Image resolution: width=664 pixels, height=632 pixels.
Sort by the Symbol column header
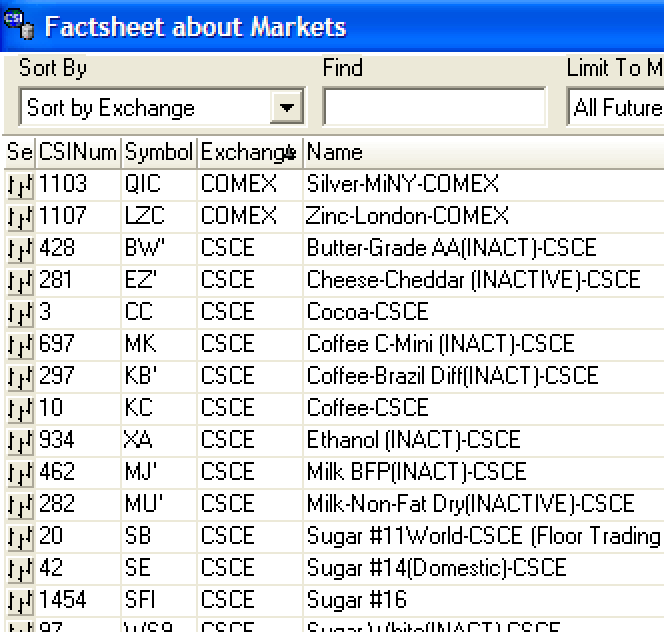click(x=158, y=153)
